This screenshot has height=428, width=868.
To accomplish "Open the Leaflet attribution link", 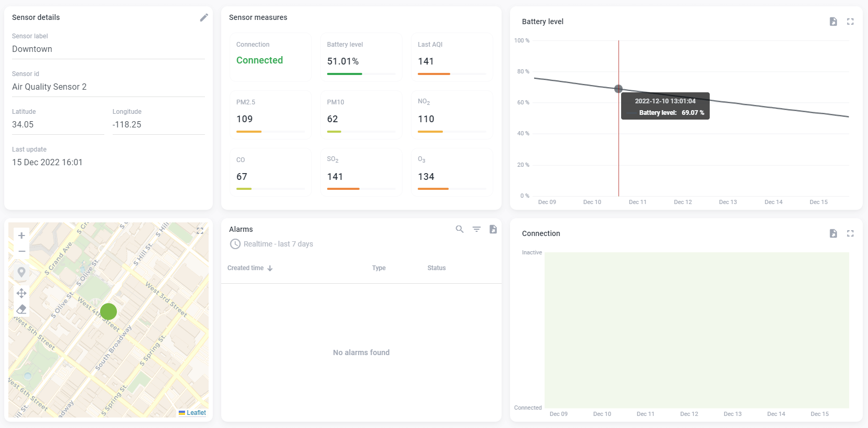I will [196, 413].
